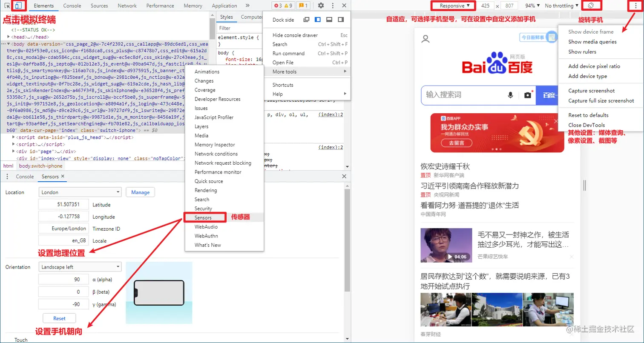
Task: Open the No throttling dropdown
Action: [x=562, y=6]
